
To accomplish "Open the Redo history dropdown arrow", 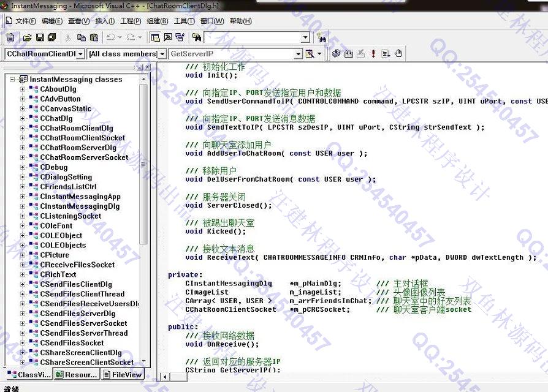I will 140,37.
